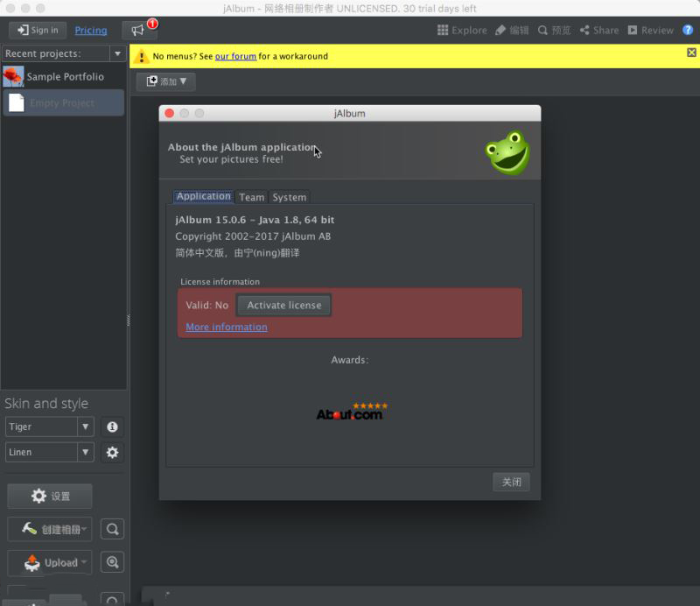Click the Upload button
Viewport: 700px width, 606px height.
(50, 562)
